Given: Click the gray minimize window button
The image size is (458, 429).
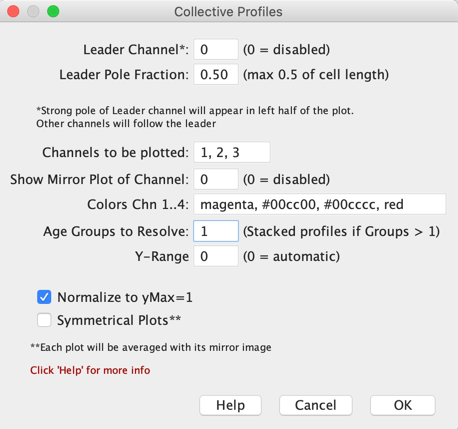Looking at the screenshot, I should pos(33,11).
